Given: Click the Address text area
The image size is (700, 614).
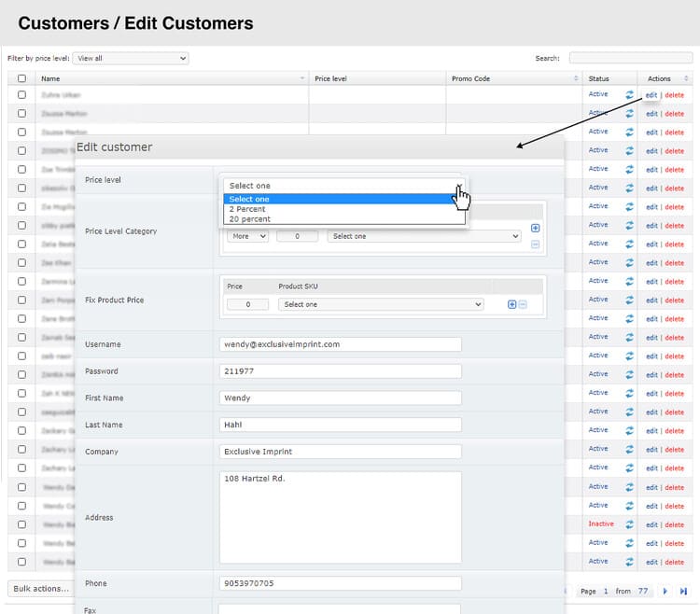Looking at the screenshot, I should [x=340, y=518].
